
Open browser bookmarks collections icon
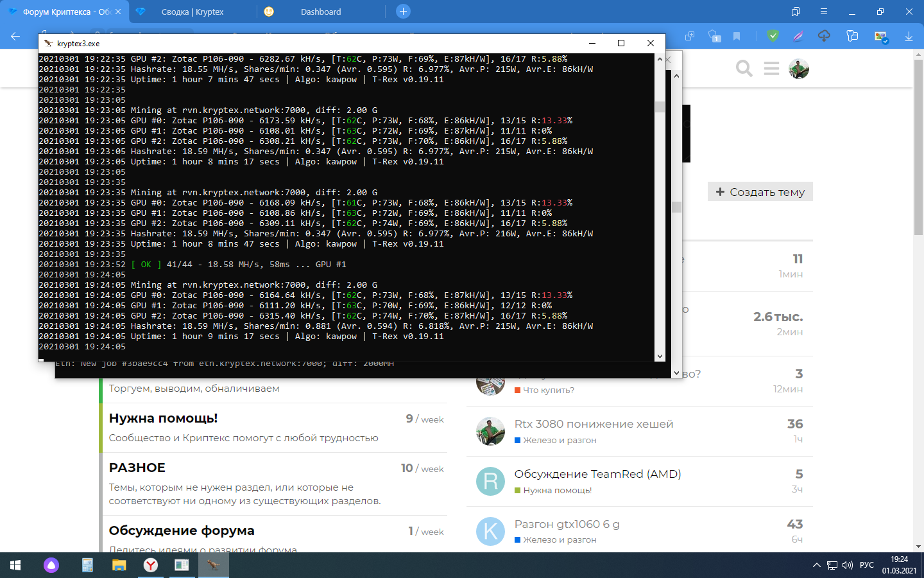point(796,12)
